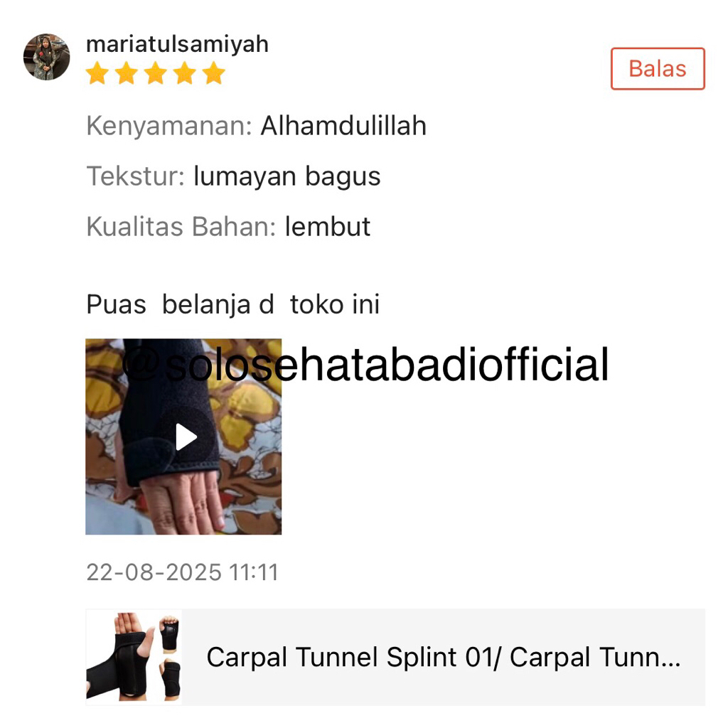Click the Balas reply button
728x728 pixels.
658,69
